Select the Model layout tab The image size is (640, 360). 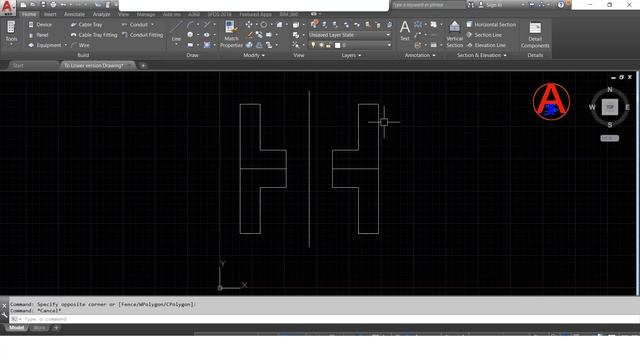(16, 328)
